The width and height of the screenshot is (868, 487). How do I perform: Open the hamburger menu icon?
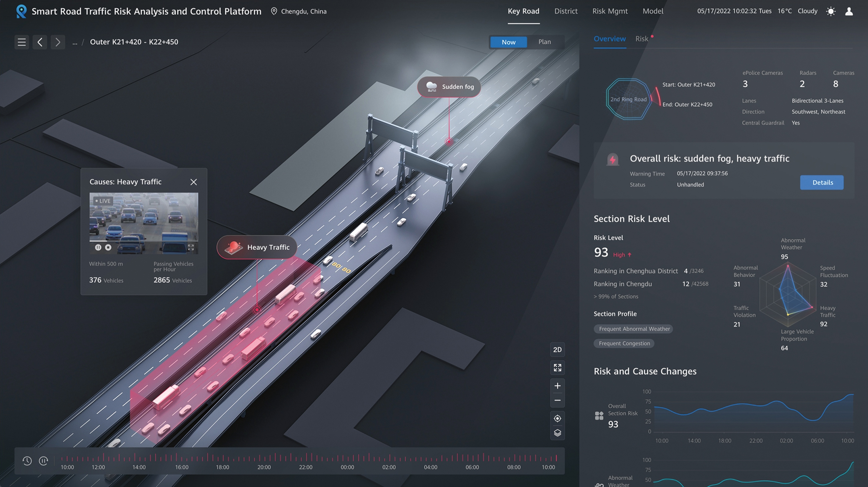click(22, 42)
